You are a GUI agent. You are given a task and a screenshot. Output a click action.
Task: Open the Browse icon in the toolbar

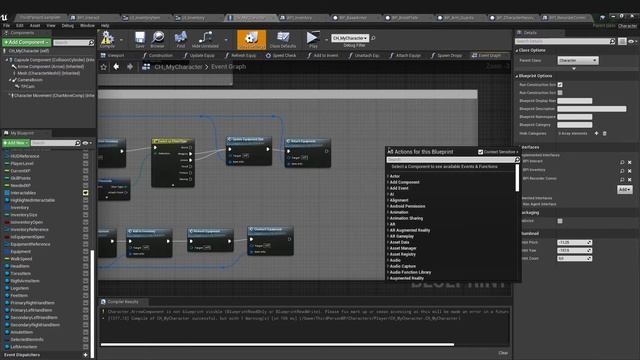click(x=158, y=38)
